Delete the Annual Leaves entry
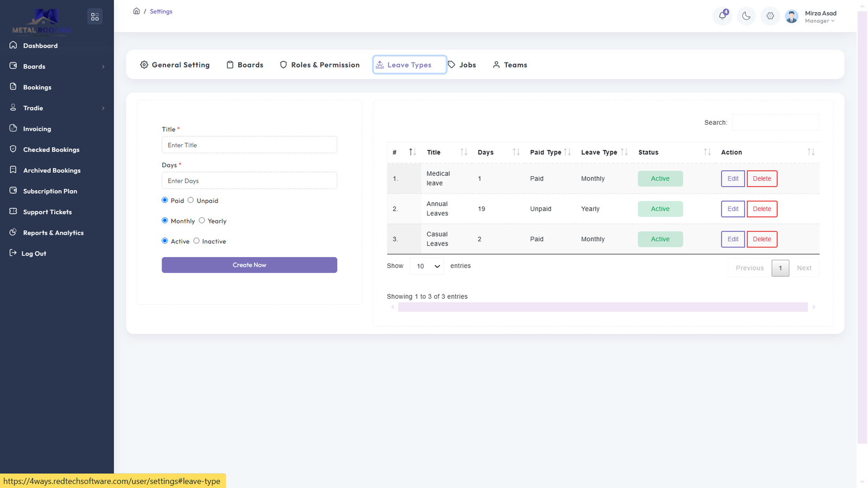868x488 pixels. (x=762, y=209)
